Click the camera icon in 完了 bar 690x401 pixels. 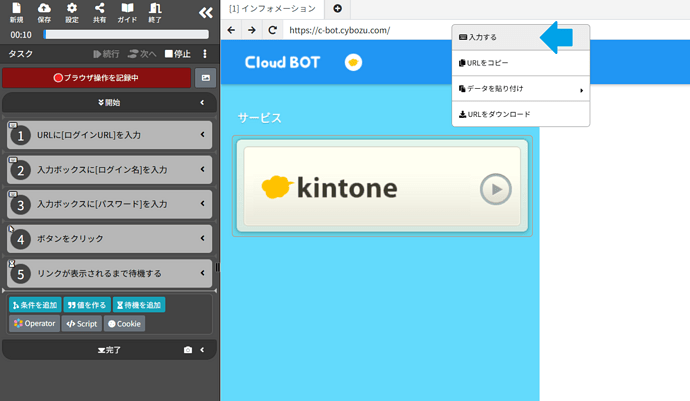(x=188, y=350)
